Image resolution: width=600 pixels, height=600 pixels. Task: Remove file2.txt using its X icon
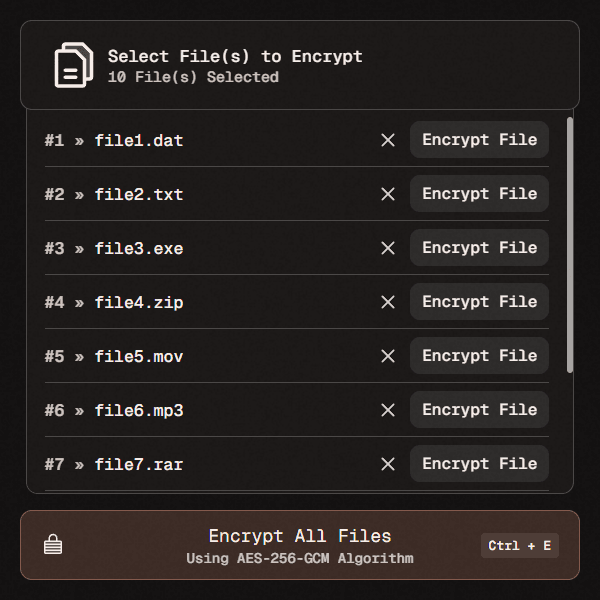388,194
